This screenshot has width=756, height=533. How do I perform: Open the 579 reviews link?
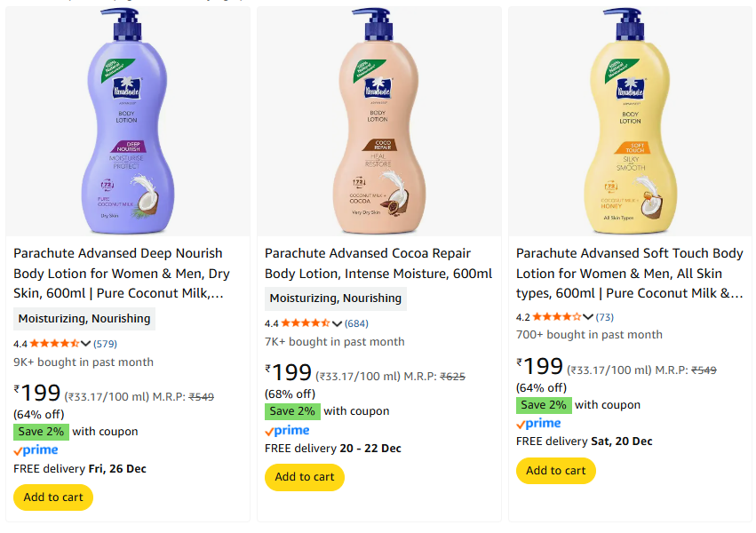(x=106, y=344)
